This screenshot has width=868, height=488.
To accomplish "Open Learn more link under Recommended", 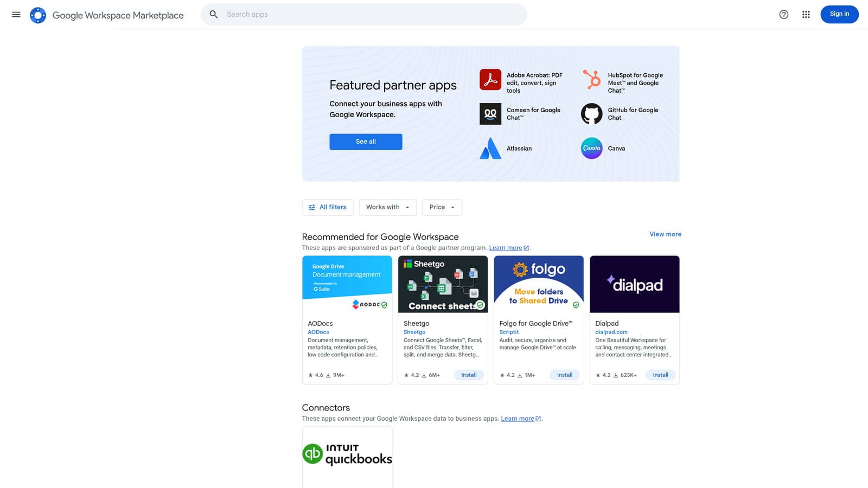I will click(506, 248).
